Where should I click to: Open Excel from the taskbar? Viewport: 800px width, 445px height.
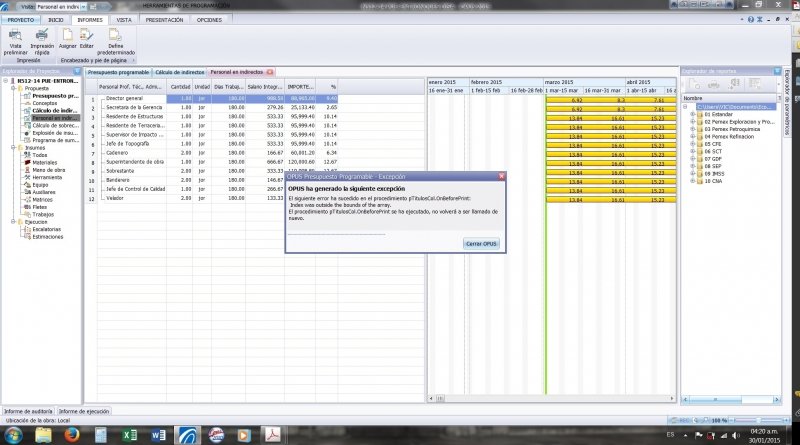130,435
